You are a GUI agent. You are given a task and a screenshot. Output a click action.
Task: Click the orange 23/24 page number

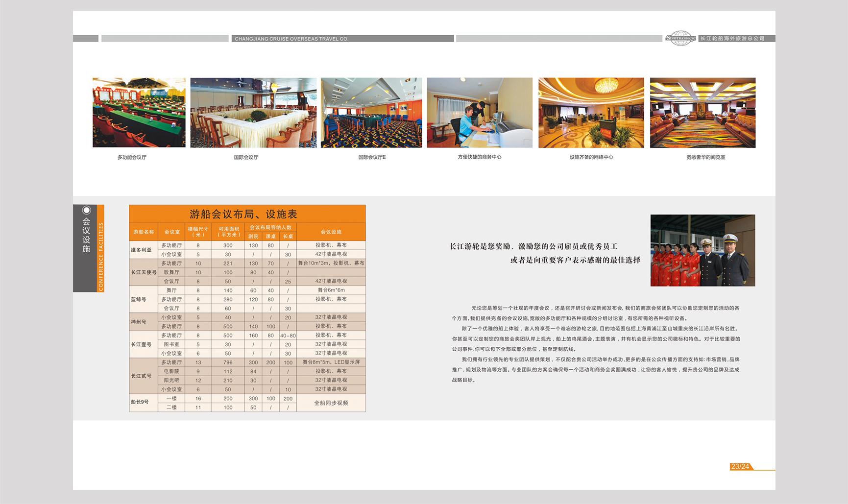[x=740, y=466]
